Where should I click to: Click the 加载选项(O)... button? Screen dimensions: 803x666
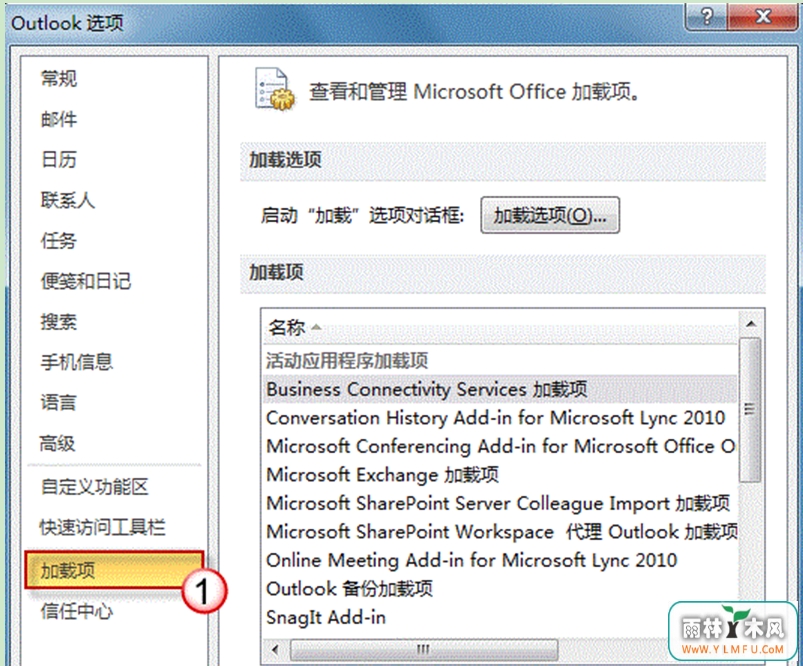[550, 216]
